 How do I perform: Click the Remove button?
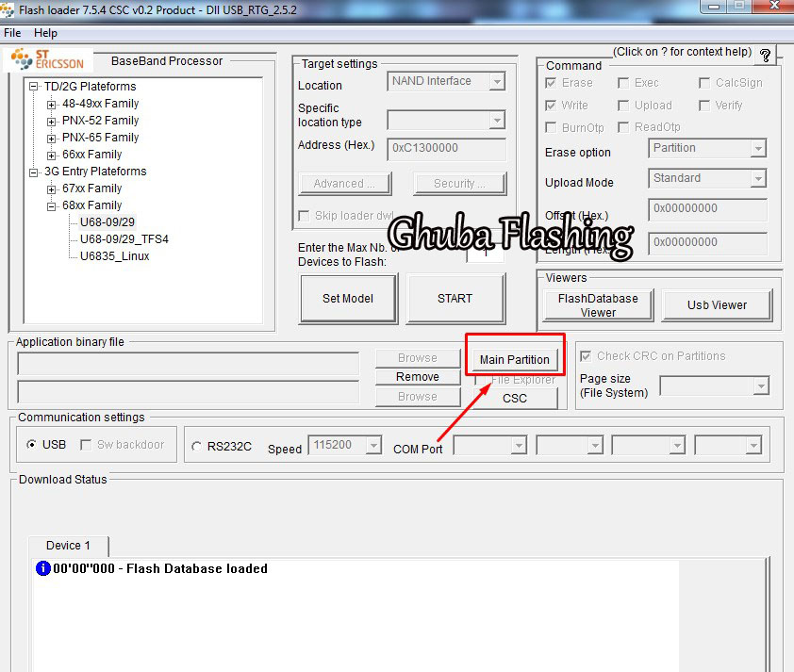[x=418, y=377]
